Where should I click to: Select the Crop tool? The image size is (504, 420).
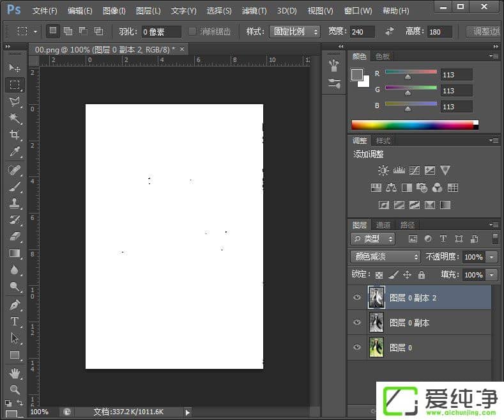[15, 135]
